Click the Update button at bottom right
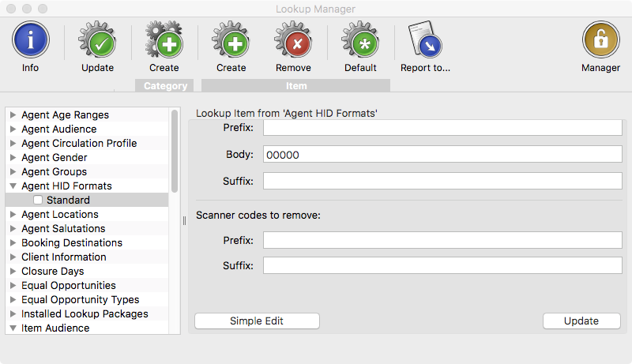 pyautogui.click(x=581, y=321)
